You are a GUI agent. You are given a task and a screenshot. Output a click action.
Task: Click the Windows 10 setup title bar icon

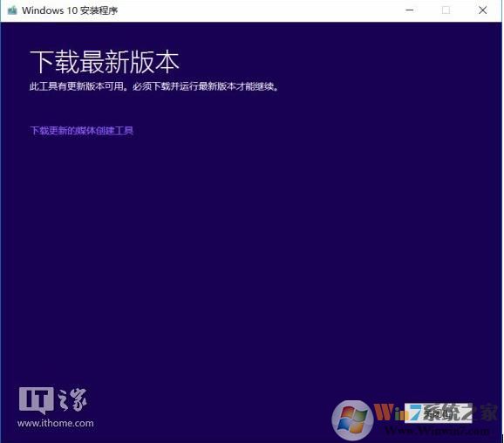[x=12, y=10]
